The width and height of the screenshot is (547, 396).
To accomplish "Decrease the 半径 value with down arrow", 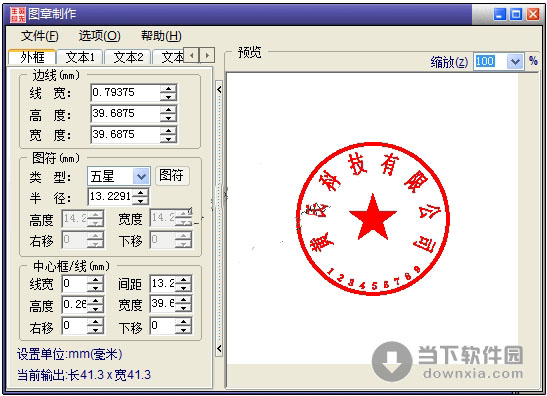I will tap(140, 201).
